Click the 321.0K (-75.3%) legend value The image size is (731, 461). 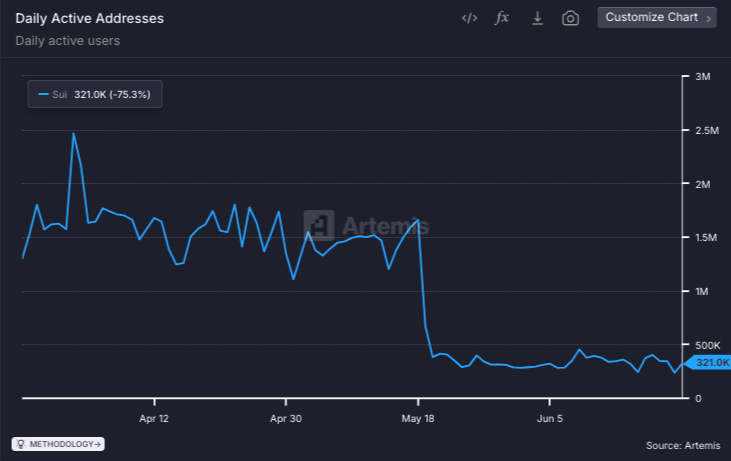click(x=112, y=95)
